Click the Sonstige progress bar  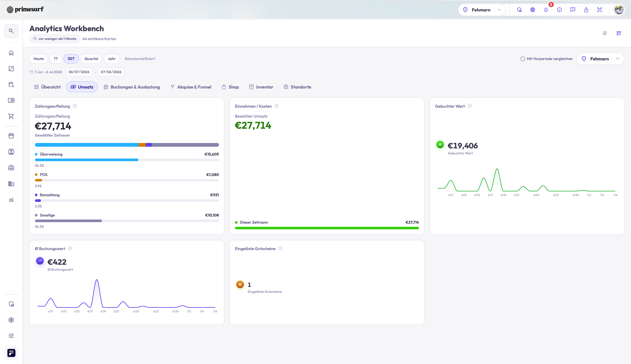(x=127, y=221)
